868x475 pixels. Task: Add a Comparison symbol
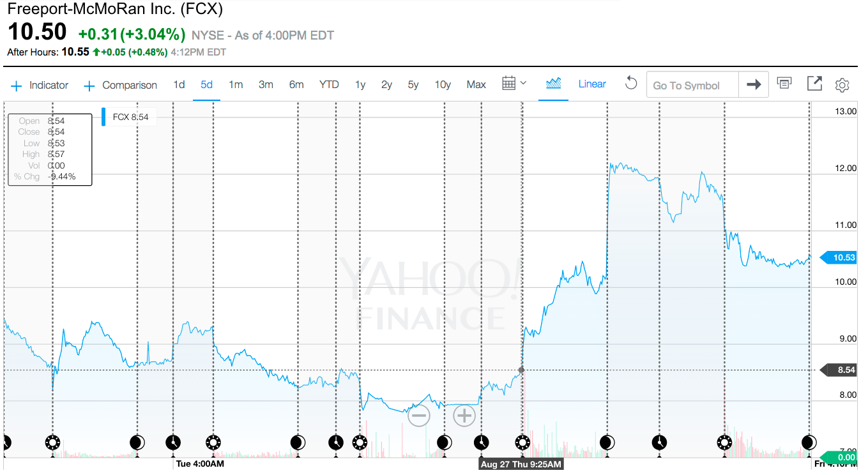click(x=121, y=85)
